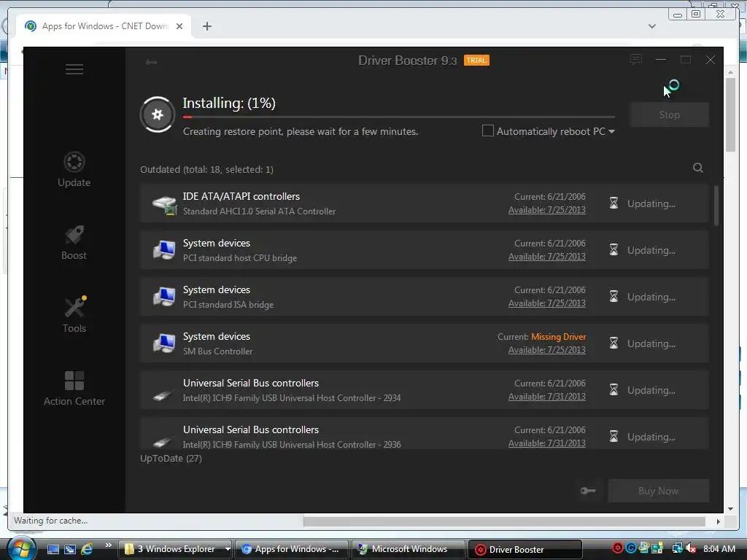The width and height of the screenshot is (747, 560).
Task: Click the TRIAL badge
Action: pos(476,61)
